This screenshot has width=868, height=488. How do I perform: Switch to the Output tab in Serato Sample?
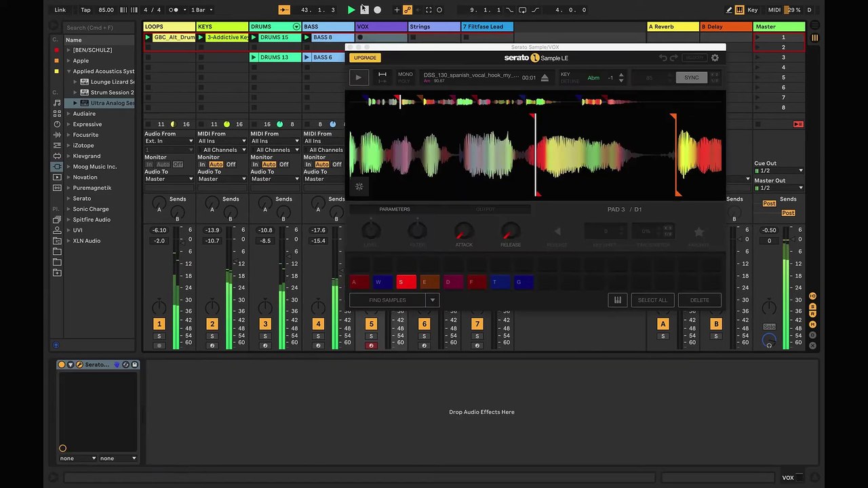click(x=486, y=209)
